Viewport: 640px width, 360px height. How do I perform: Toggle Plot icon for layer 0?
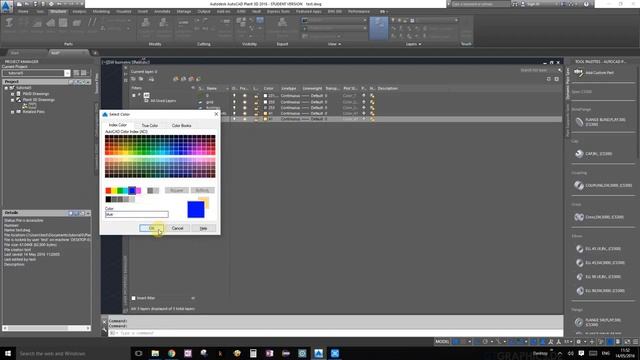coord(364,96)
